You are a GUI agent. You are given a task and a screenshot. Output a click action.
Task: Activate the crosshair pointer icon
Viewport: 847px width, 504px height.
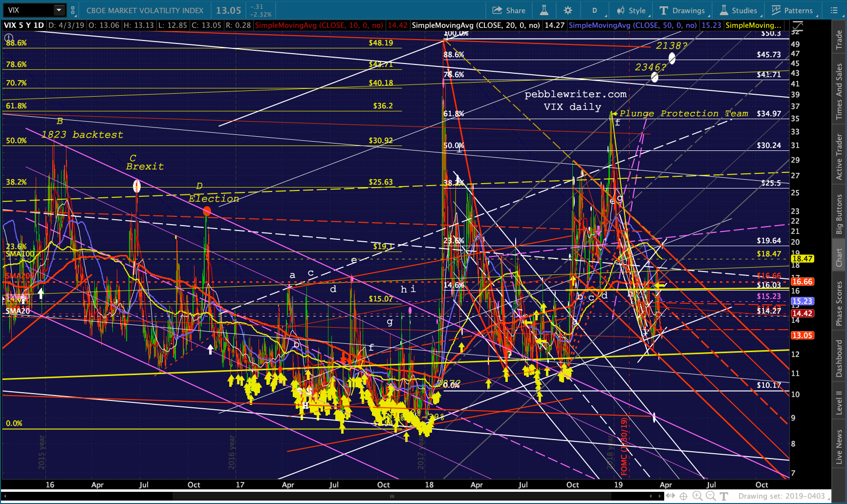684,496
